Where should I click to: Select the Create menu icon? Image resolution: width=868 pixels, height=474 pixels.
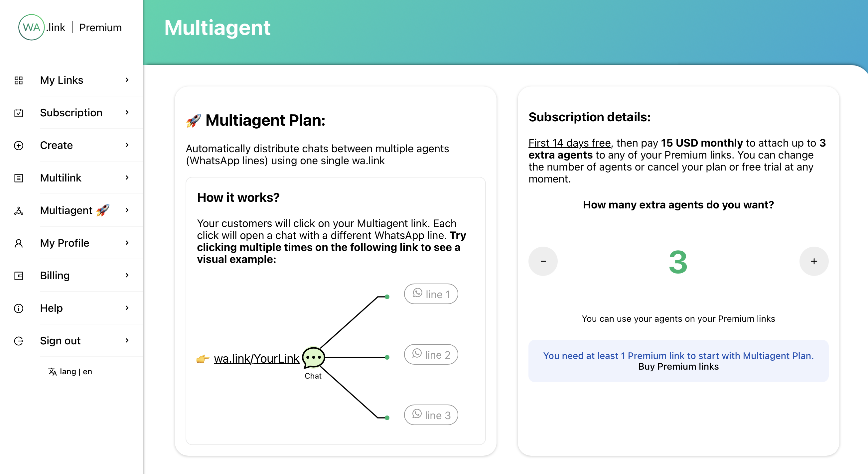click(x=19, y=145)
